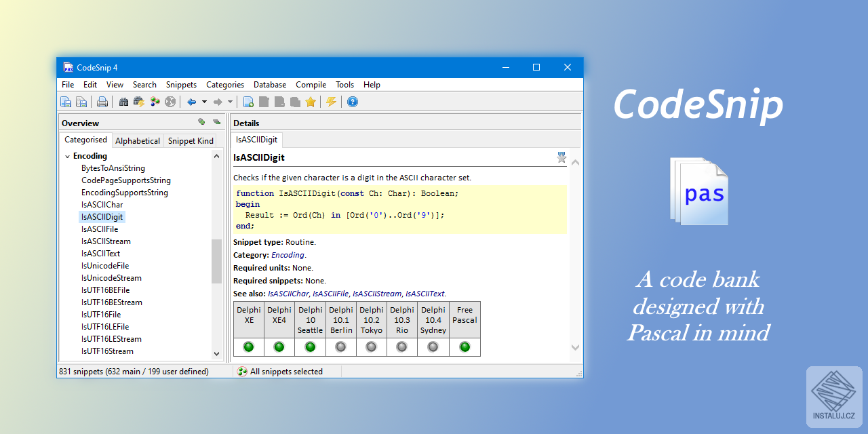Screen dimensions: 868x434
Task: Click the Save Unit toolbar icon
Action: coord(81,102)
